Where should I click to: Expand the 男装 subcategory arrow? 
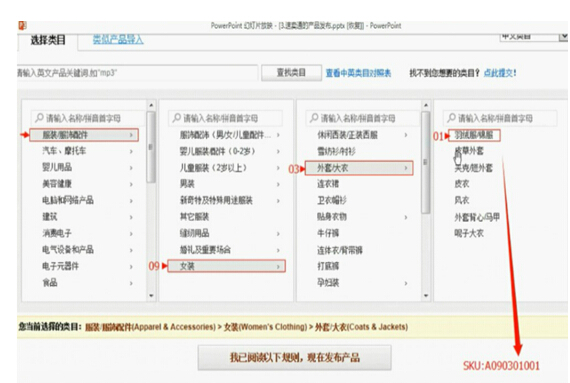pyautogui.click(x=278, y=184)
